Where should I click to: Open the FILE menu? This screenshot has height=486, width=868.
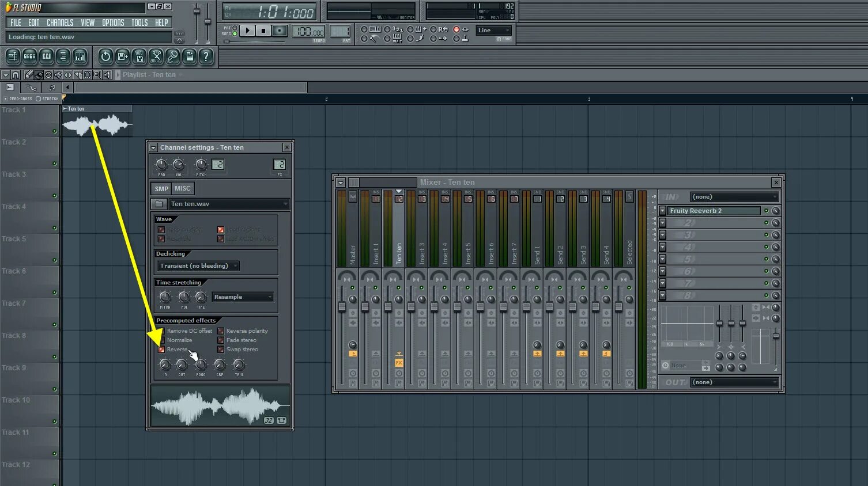pos(16,22)
